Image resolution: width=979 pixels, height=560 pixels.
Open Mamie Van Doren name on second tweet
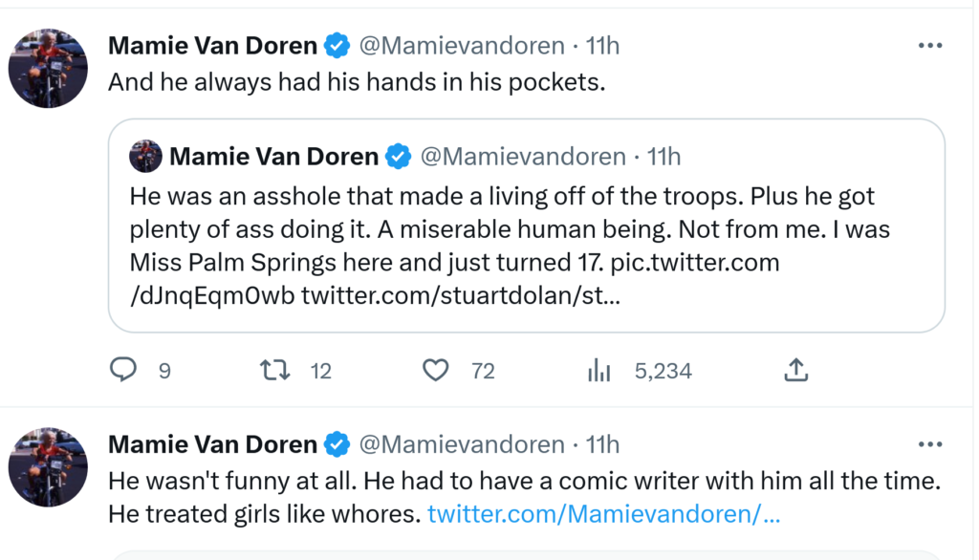click(212, 444)
